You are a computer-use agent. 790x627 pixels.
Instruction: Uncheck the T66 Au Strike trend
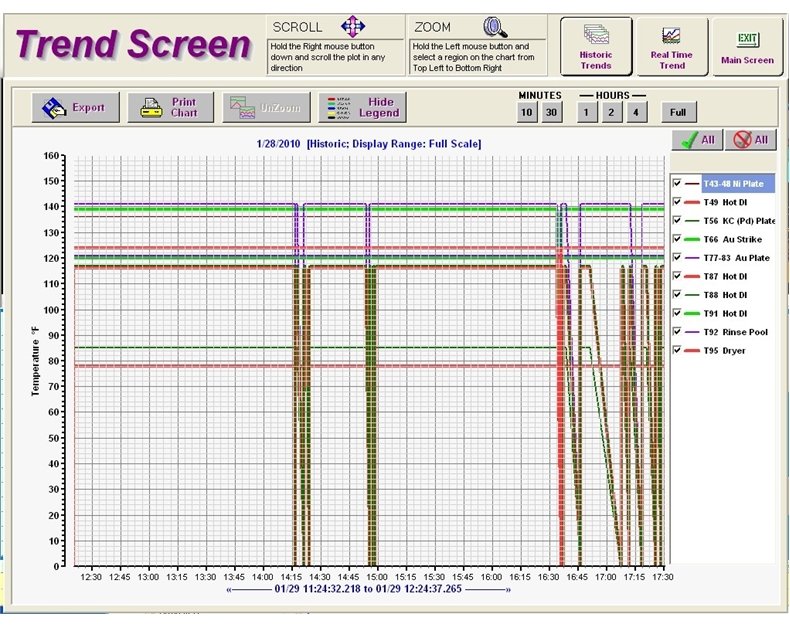coord(678,239)
